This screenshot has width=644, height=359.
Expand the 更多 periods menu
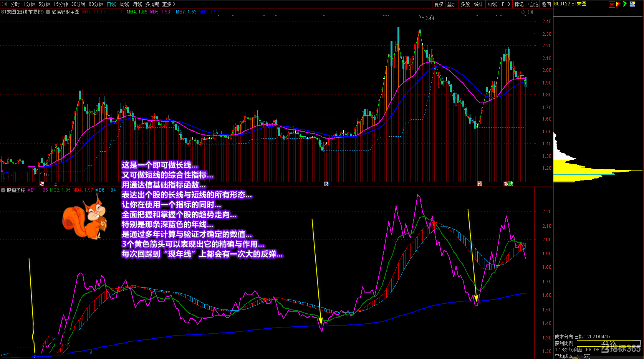point(169,4)
